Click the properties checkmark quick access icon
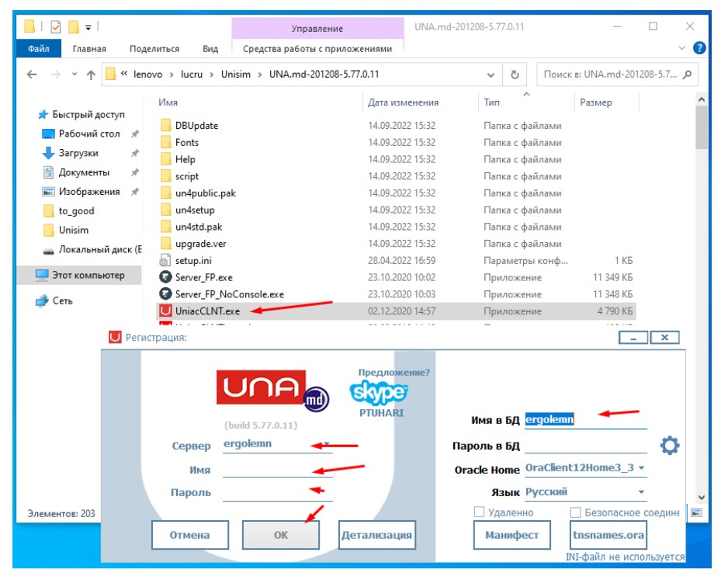The height and width of the screenshot is (580, 728). (56, 27)
